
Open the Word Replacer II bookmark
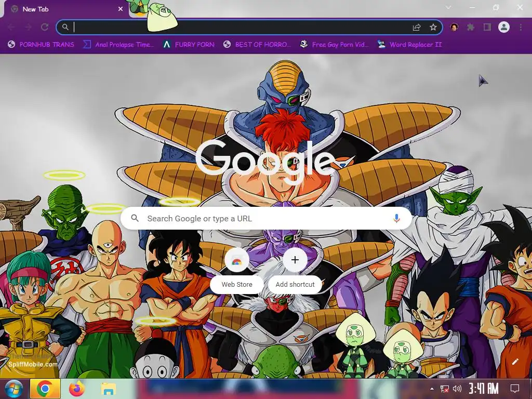tap(410, 45)
